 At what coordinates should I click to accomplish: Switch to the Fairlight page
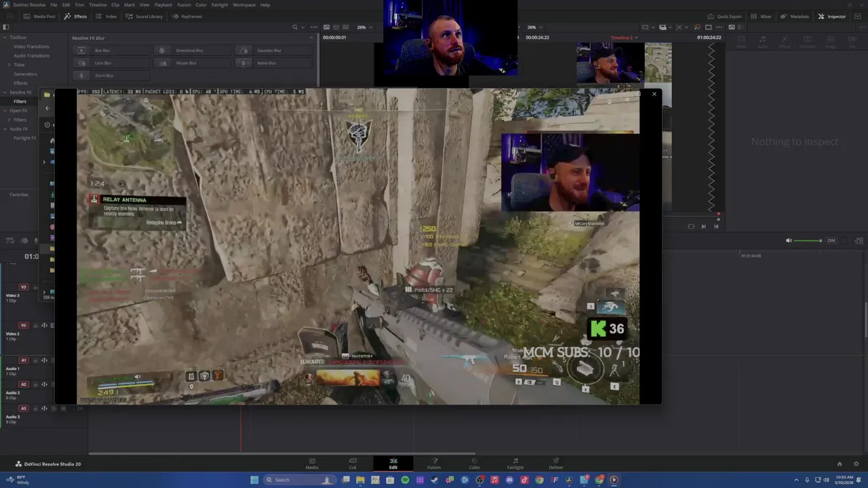pyautogui.click(x=515, y=464)
